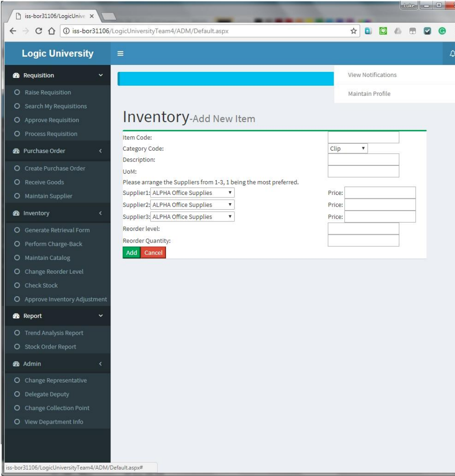This screenshot has height=476, width=455.
Task: Select Maintain Profile menu entry
Action: (369, 94)
